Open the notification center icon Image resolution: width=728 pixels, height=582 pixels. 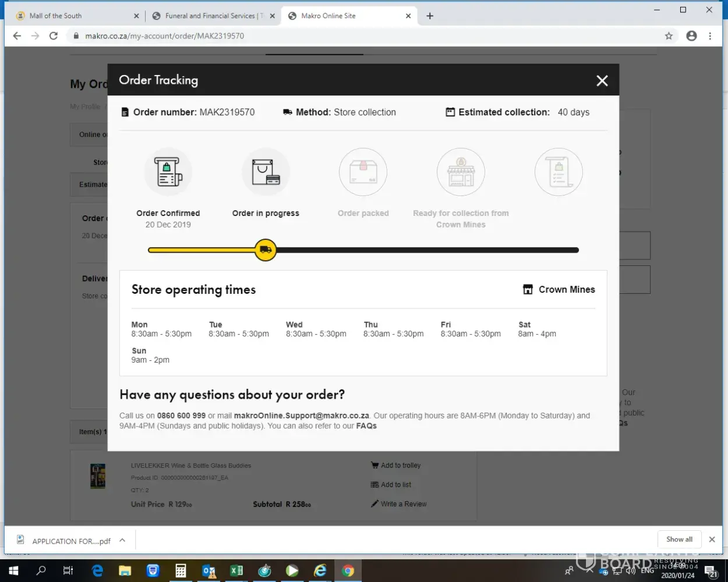pyautogui.click(x=712, y=571)
